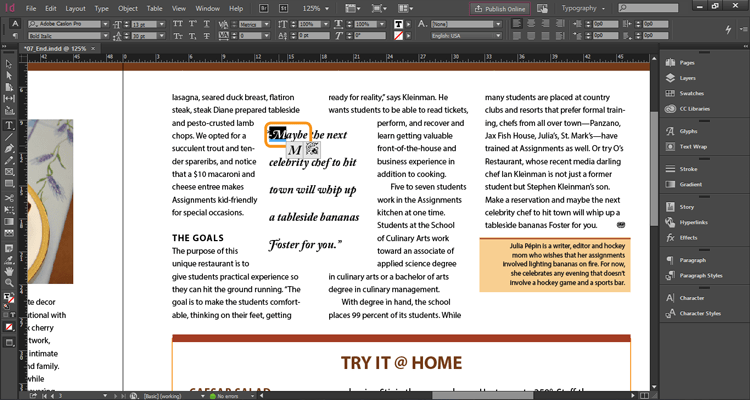The height and width of the screenshot is (400, 750).
Task: Toggle Superscript formatting
Action: (x=192, y=24)
